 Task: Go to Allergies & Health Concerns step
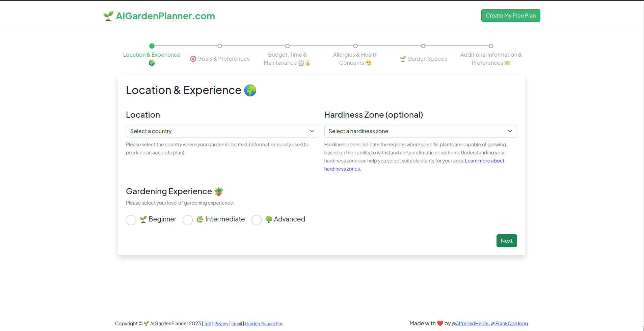coord(355,59)
